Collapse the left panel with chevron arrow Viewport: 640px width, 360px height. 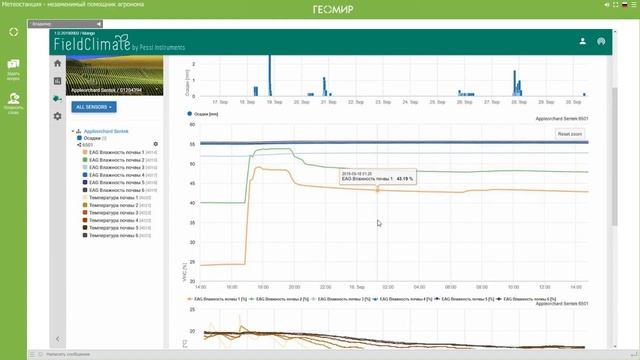click(x=58, y=339)
